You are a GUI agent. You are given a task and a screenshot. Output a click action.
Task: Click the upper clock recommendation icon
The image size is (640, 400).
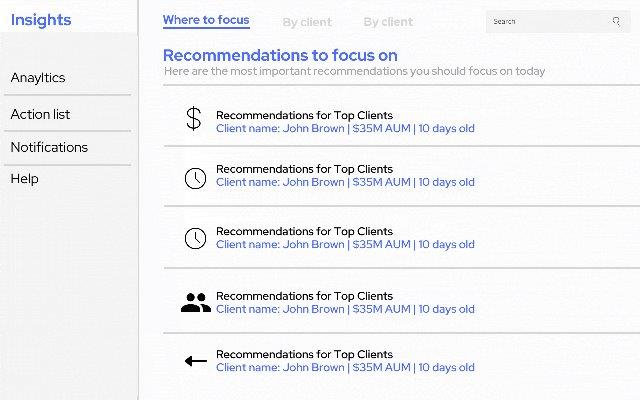click(x=196, y=178)
